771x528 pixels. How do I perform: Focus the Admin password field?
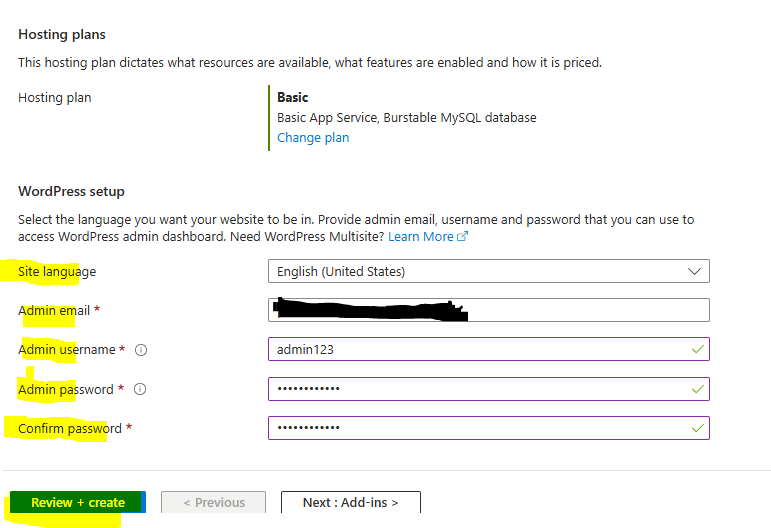[489, 389]
